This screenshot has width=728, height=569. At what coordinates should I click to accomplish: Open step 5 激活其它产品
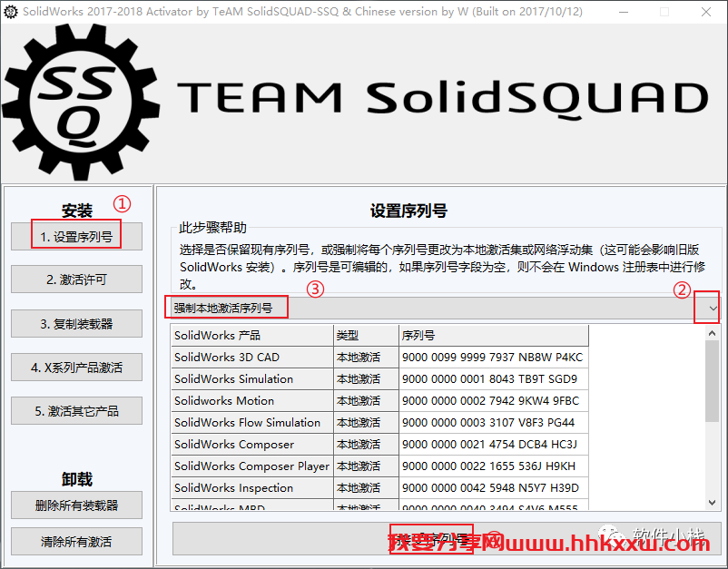click(x=76, y=411)
